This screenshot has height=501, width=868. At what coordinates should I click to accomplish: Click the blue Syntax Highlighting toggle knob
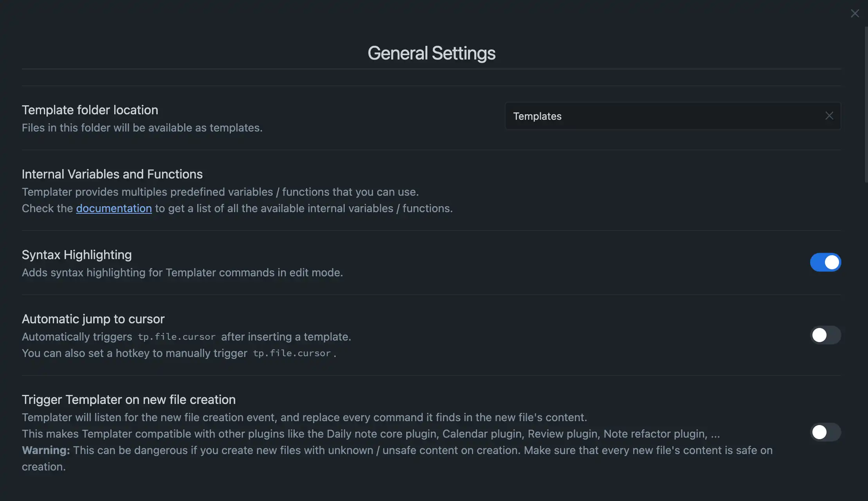tap(832, 262)
